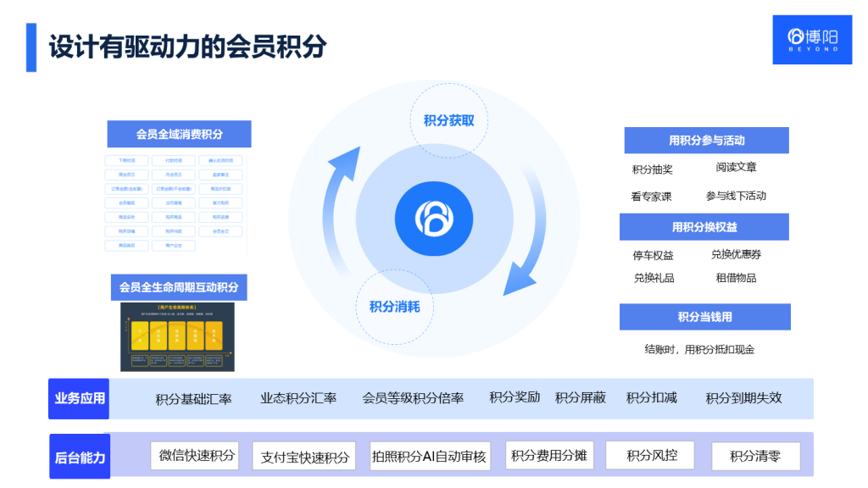Click the blue 后台能力 label block
Image resolution: width=868 pixels, height=488 pixels.
(x=78, y=456)
